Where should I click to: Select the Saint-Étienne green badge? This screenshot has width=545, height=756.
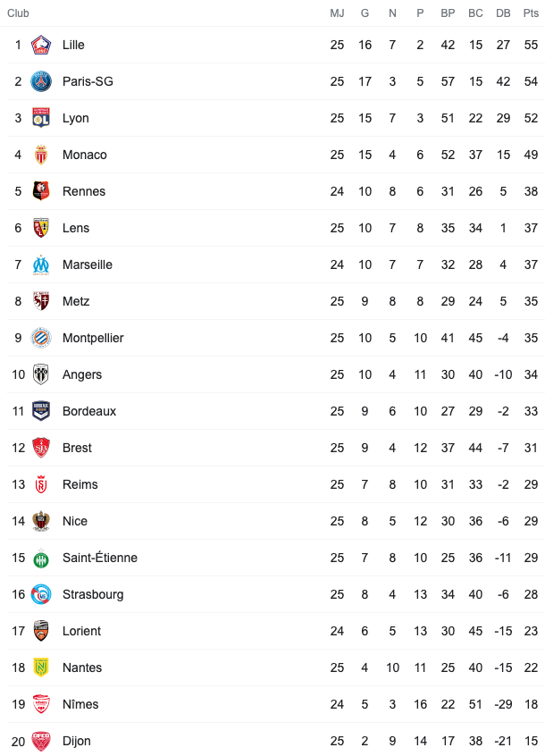tap(41, 558)
